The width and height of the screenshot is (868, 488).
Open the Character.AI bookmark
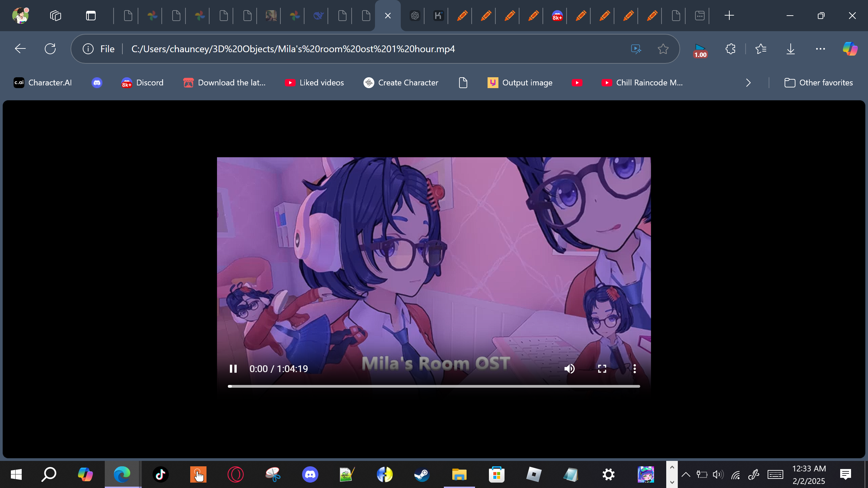[x=43, y=83]
